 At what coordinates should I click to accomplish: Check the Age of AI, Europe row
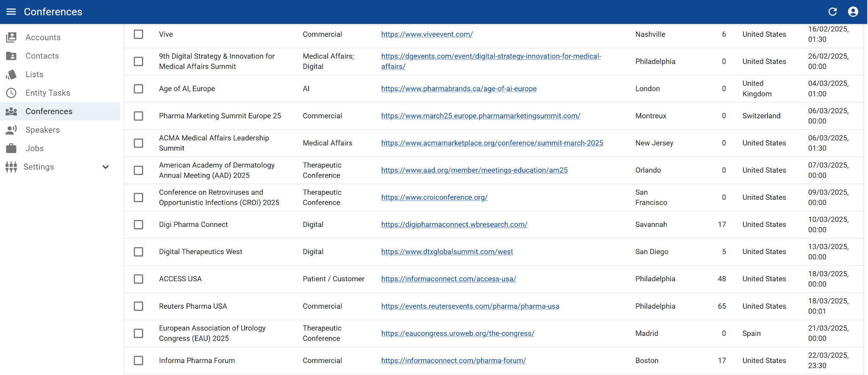(139, 89)
